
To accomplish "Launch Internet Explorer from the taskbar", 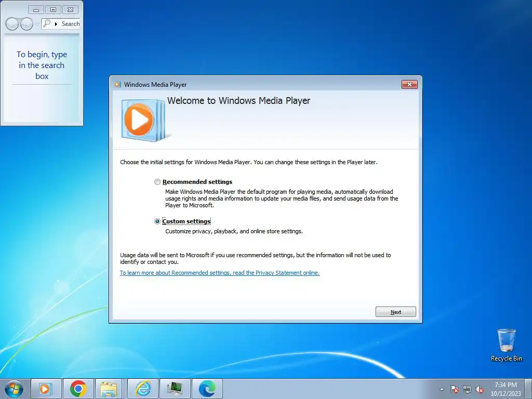I will pyautogui.click(x=142, y=389).
